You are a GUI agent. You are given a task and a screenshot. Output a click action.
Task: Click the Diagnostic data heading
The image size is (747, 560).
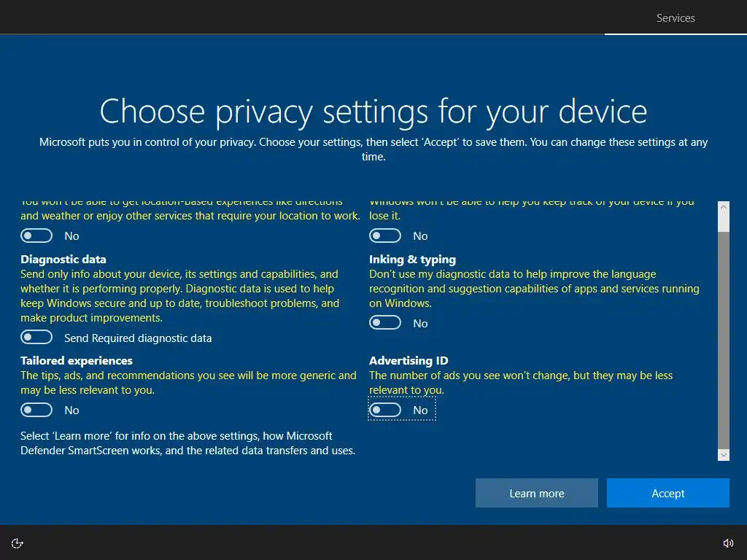point(63,260)
